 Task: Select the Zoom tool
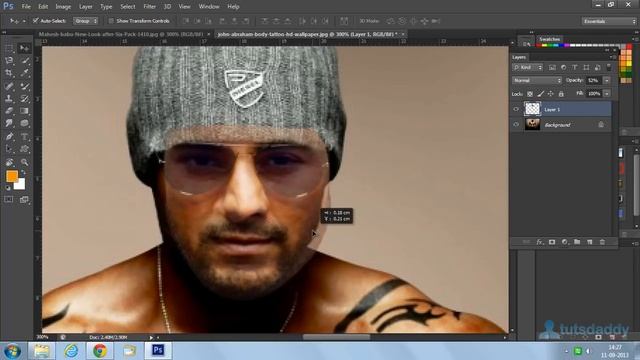24,162
